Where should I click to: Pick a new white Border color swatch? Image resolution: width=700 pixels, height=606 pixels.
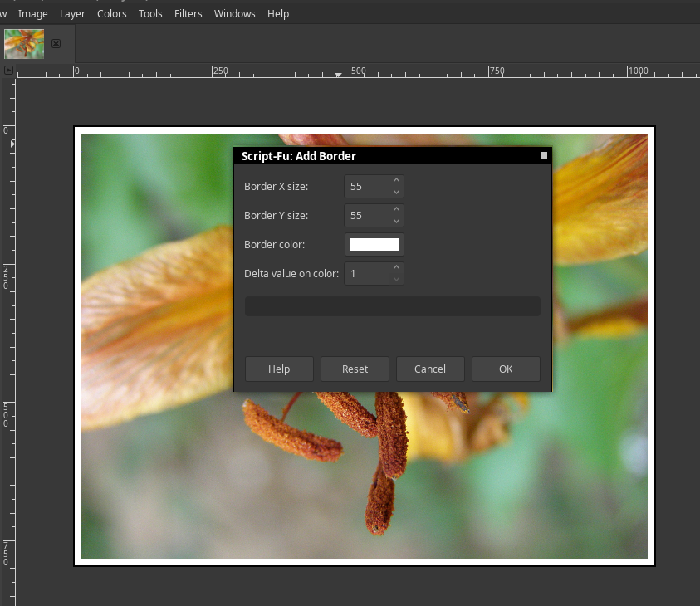point(374,244)
